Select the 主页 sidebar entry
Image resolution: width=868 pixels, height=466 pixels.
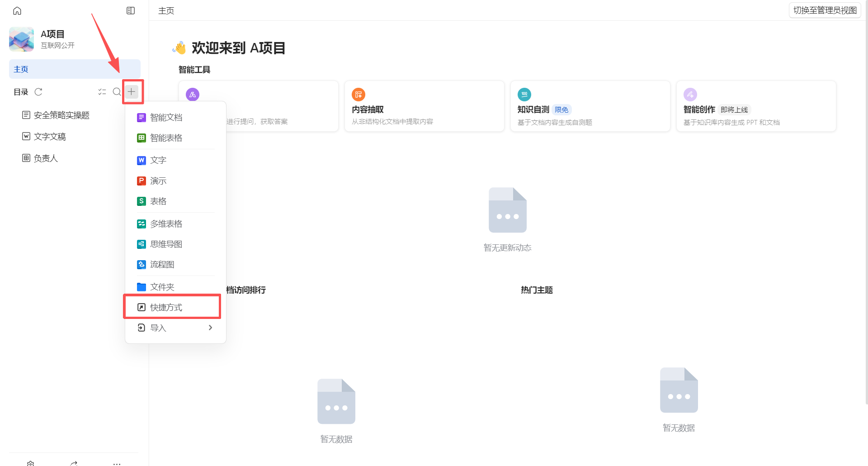(75, 69)
